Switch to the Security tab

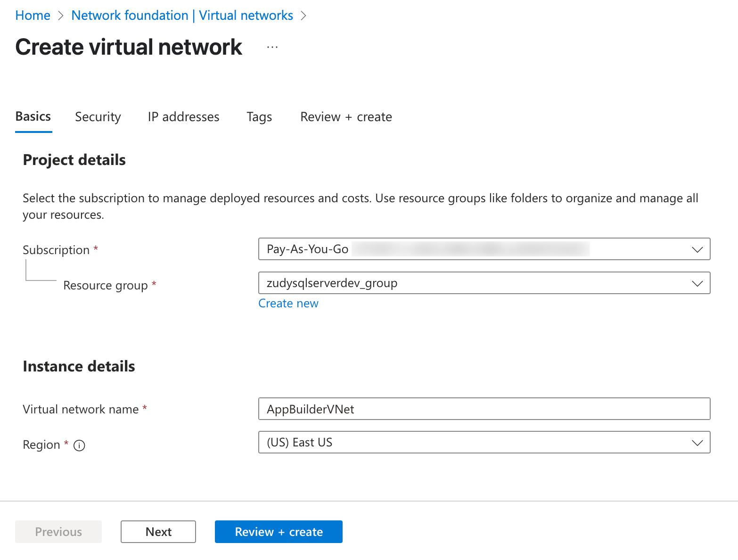(98, 117)
